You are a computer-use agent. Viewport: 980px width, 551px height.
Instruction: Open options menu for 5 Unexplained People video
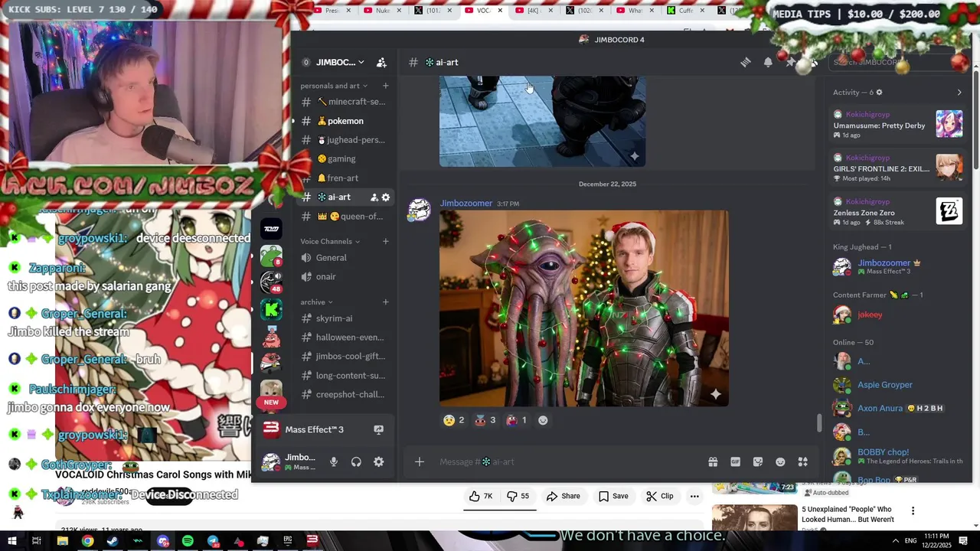tap(913, 510)
